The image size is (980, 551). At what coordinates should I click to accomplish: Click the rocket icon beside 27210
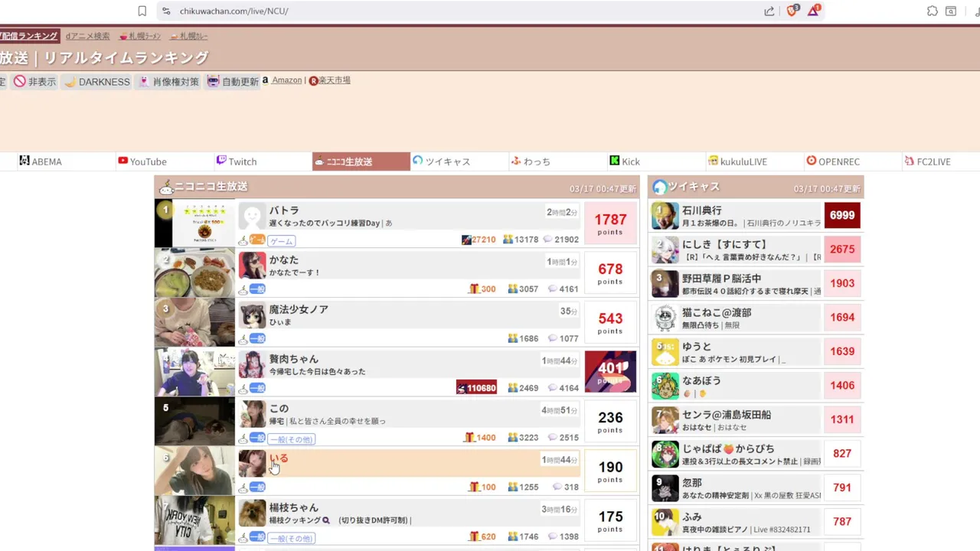[466, 240]
